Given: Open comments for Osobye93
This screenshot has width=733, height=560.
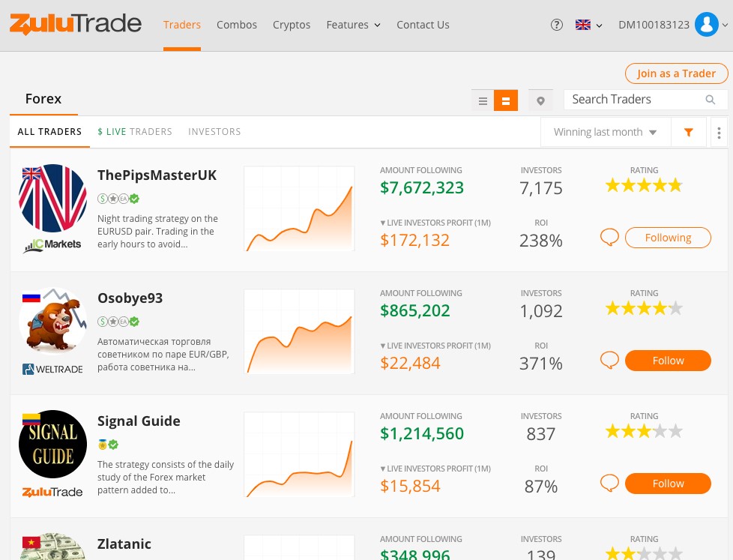Looking at the screenshot, I should [x=609, y=360].
